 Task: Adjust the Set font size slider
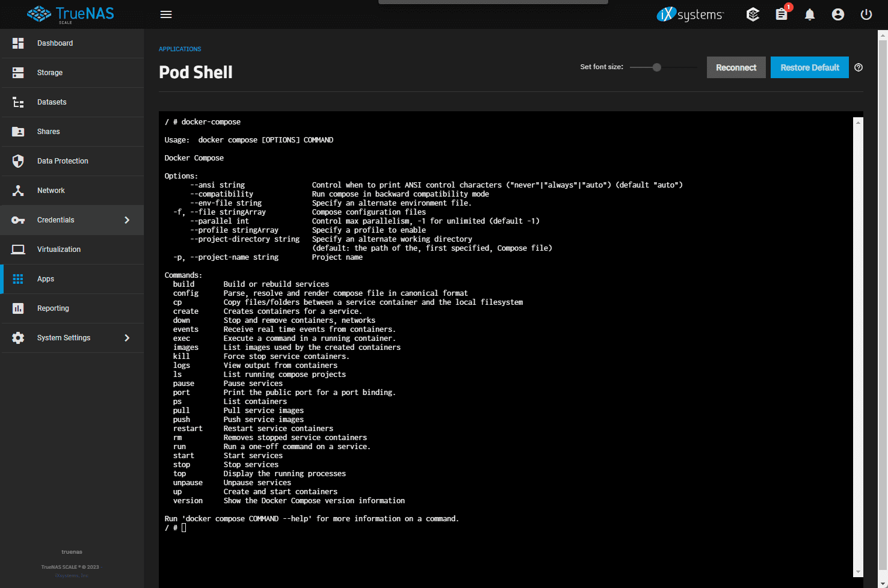[657, 67]
